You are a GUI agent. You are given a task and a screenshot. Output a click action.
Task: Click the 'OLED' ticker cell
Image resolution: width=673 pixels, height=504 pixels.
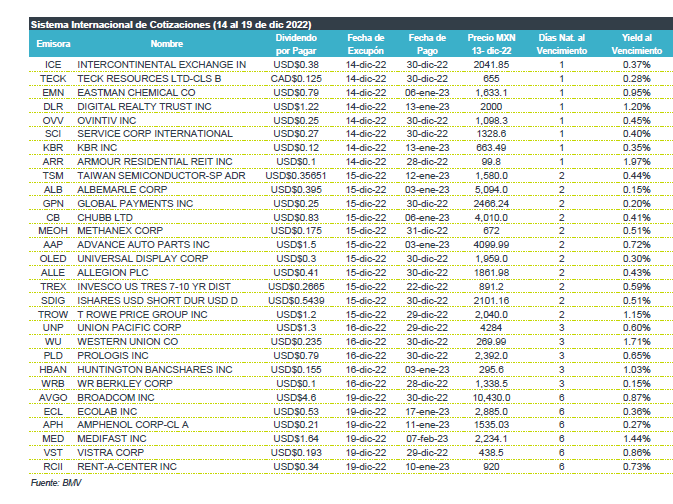pos(53,259)
